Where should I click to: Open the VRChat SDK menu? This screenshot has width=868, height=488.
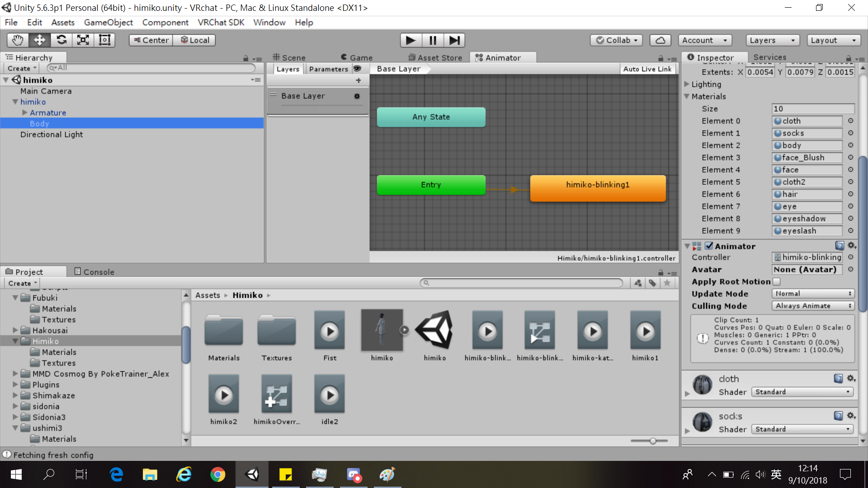pos(221,22)
